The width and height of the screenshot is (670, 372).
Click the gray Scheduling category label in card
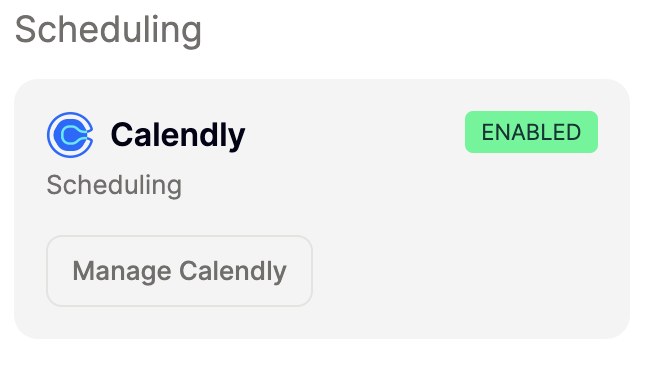click(114, 185)
